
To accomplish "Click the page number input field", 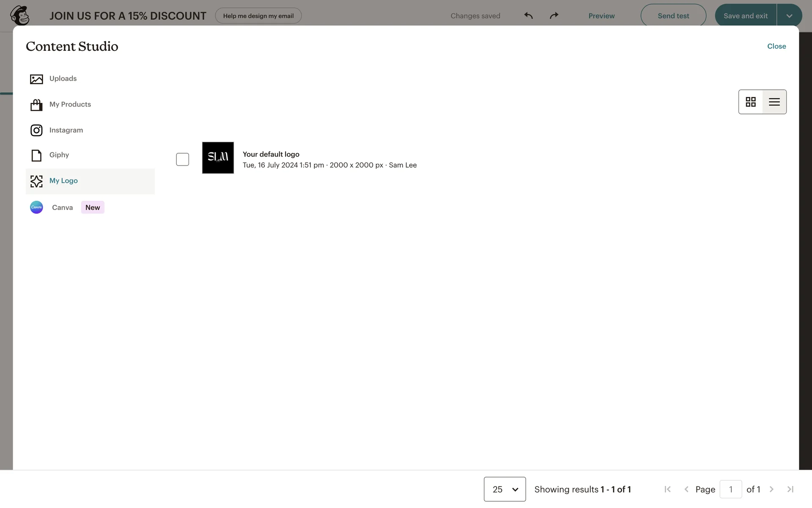I will (730, 489).
